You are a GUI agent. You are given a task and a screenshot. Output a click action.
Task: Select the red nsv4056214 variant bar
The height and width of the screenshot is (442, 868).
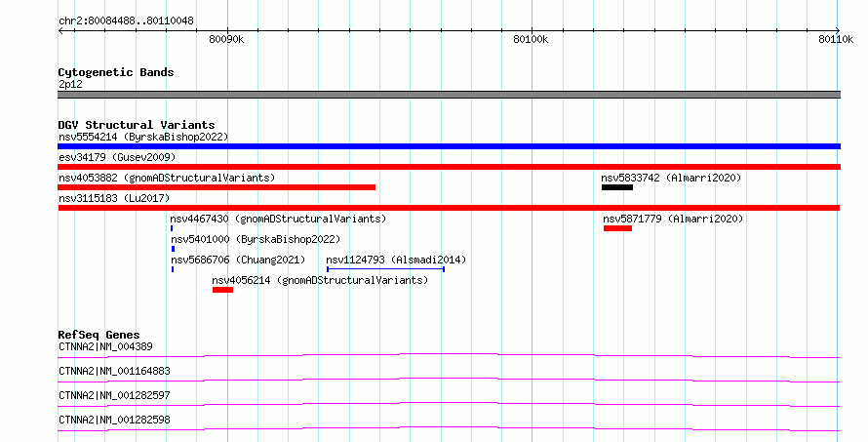click(222, 290)
